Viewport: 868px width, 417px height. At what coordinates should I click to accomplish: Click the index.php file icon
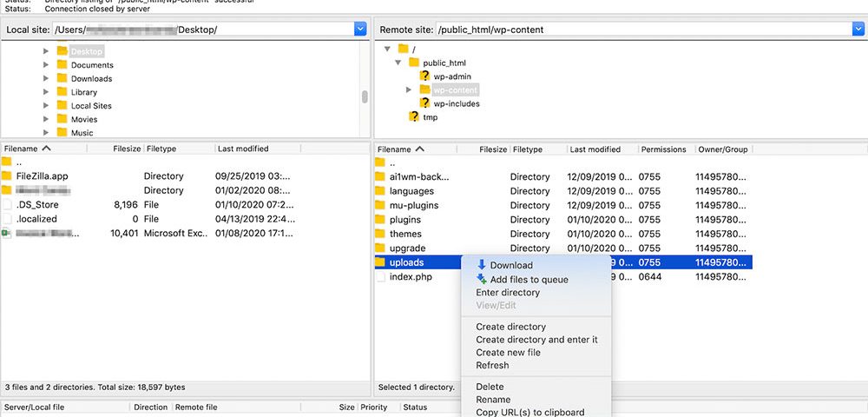click(380, 277)
